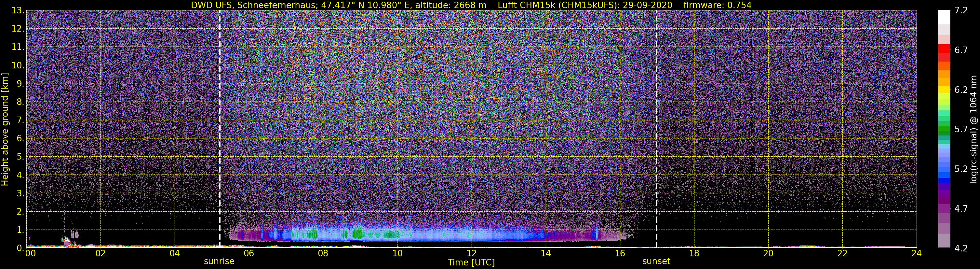
Task: Click time axis tick label 04
Action: (x=175, y=253)
